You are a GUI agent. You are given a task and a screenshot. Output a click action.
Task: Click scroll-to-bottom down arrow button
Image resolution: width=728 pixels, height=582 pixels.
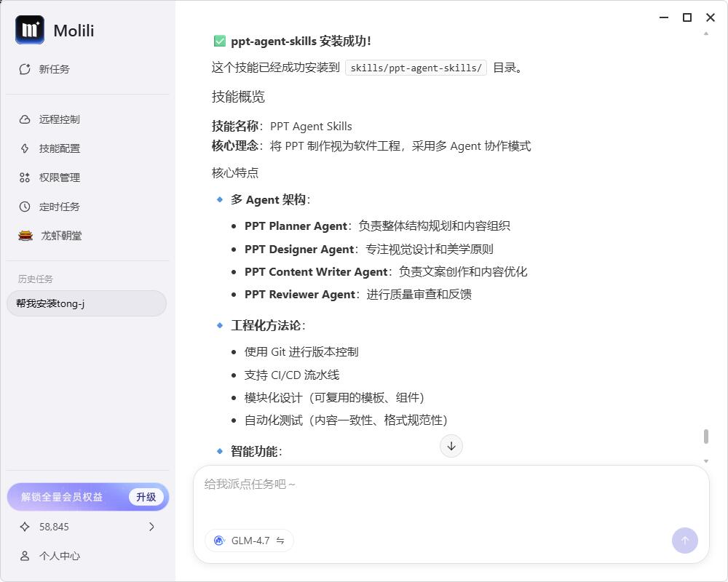pos(451,446)
